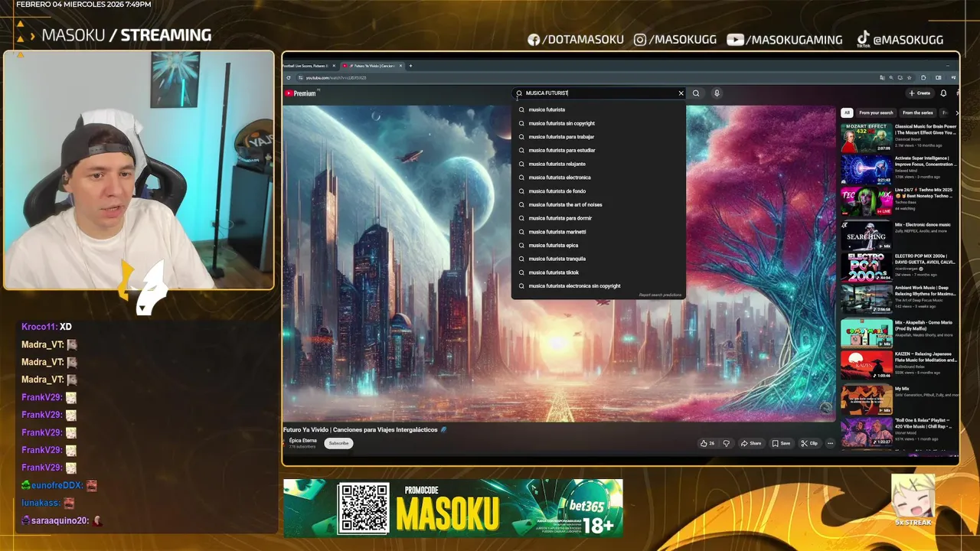This screenshot has height=551, width=980.
Task: Reload the page with the refresh icon
Action: [289, 77]
